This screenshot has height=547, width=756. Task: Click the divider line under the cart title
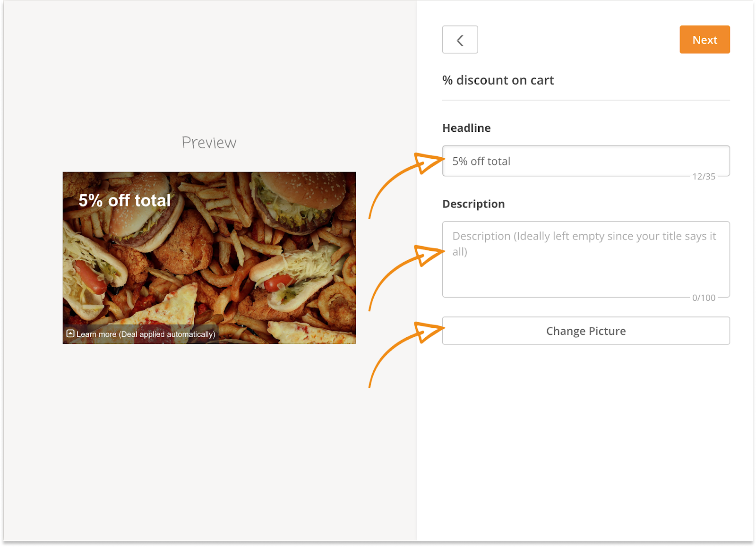click(x=586, y=100)
